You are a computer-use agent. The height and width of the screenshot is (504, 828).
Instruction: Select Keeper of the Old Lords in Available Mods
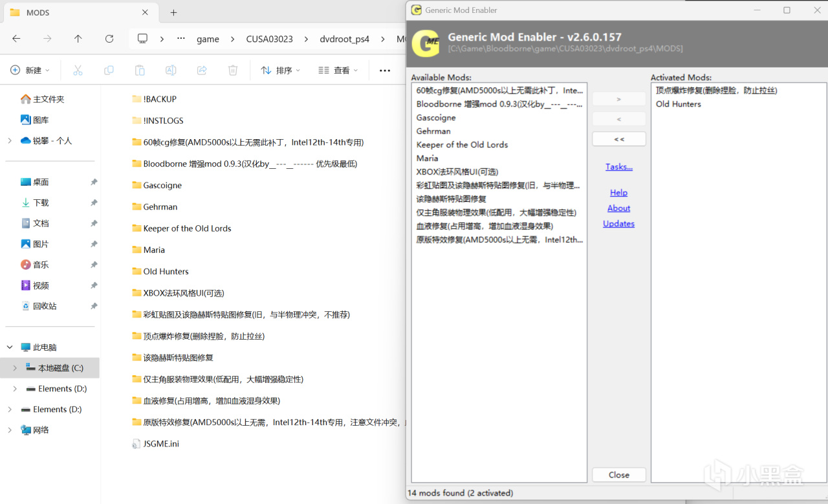pyautogui.click(x=462, y=145)
